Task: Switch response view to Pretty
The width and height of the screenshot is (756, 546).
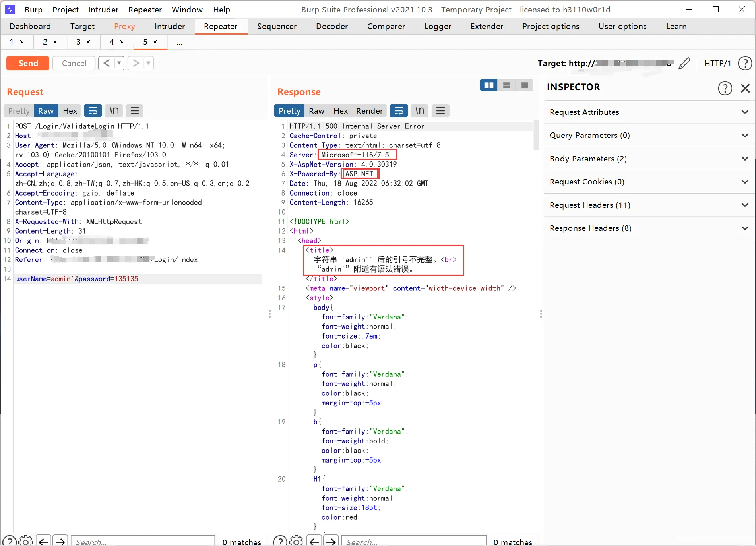Action: (x=289, y=111)
